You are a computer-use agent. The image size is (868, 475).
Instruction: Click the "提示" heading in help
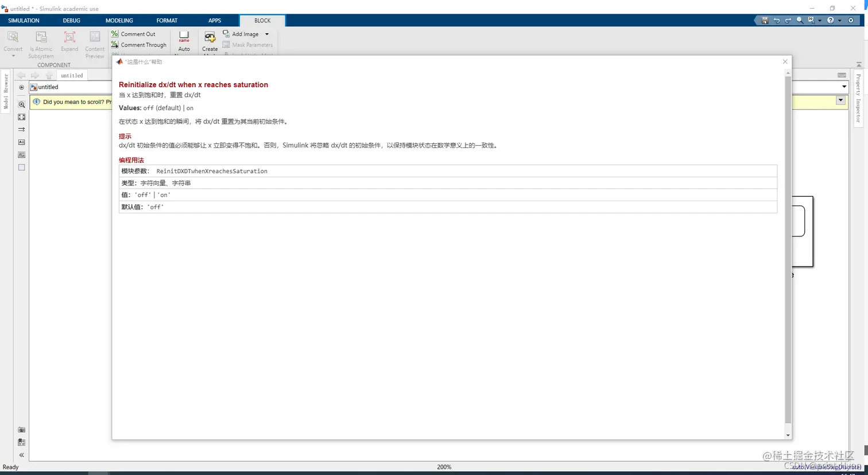click(x=125, y=136)
